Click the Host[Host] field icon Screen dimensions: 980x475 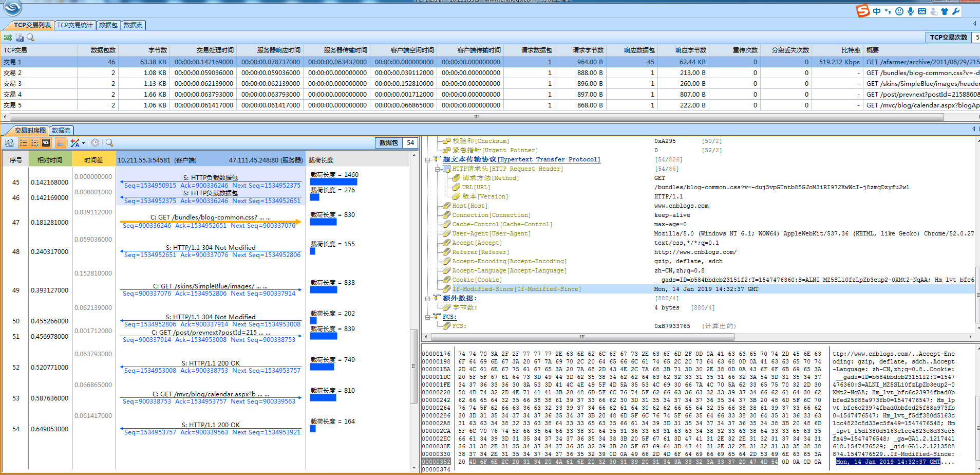(x=447, y=206)
